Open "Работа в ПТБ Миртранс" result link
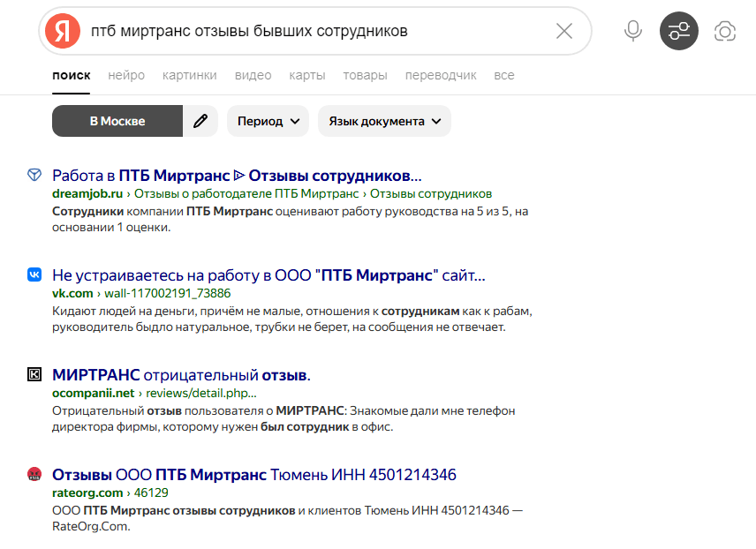 tap(237, 175)
